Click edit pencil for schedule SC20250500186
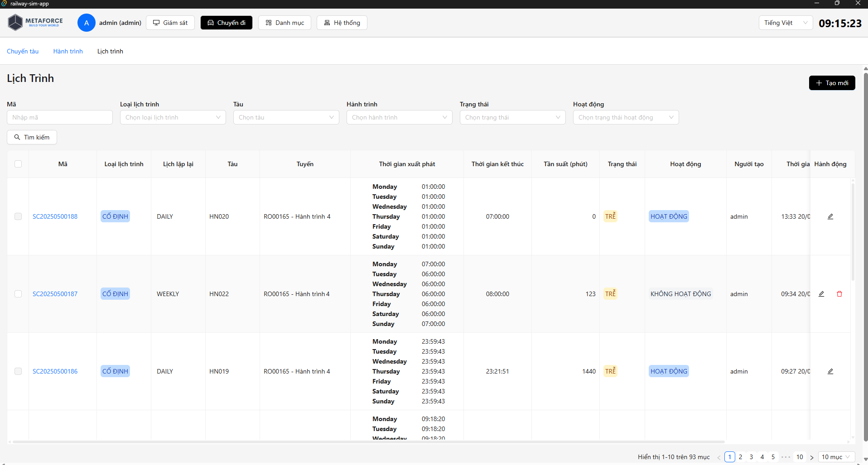868x465 pixels. 830,371
